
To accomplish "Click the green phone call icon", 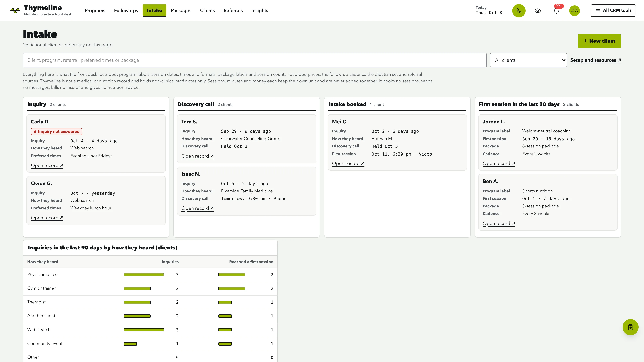I will pos(519,11).
